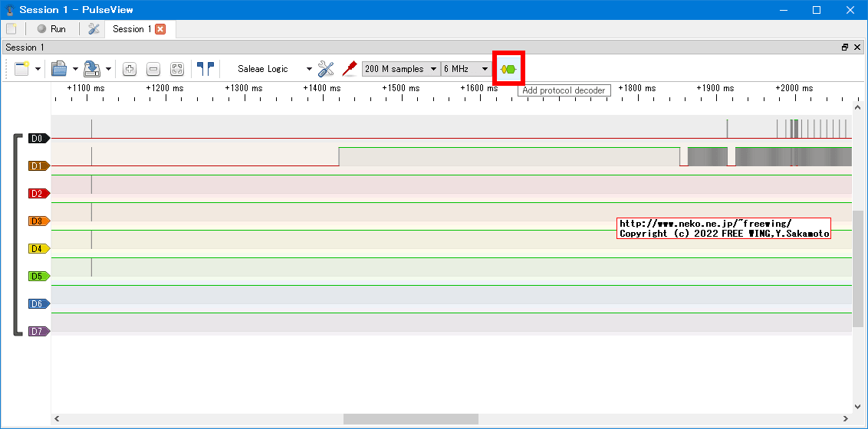The height and width of the screenshot is (429, 868).
Task: Select the D5 channel label
Action: coord(39,276)
